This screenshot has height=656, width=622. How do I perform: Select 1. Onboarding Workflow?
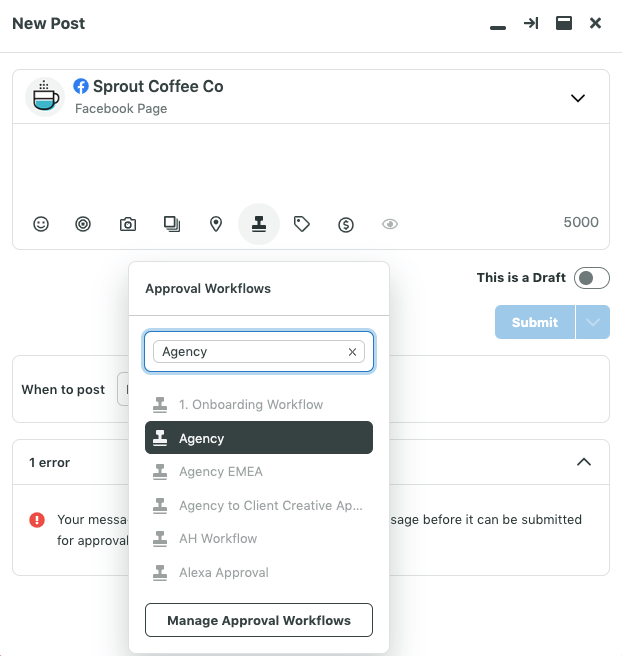(259, 405)
